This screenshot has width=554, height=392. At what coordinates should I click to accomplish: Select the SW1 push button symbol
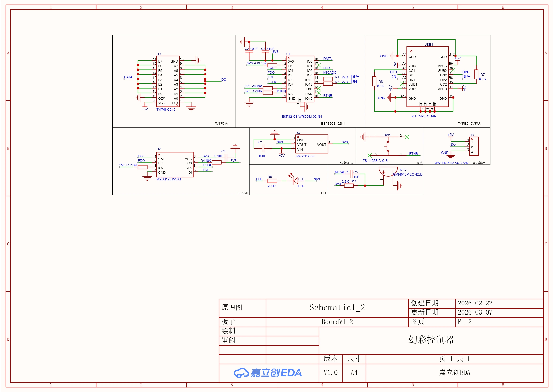388,146
